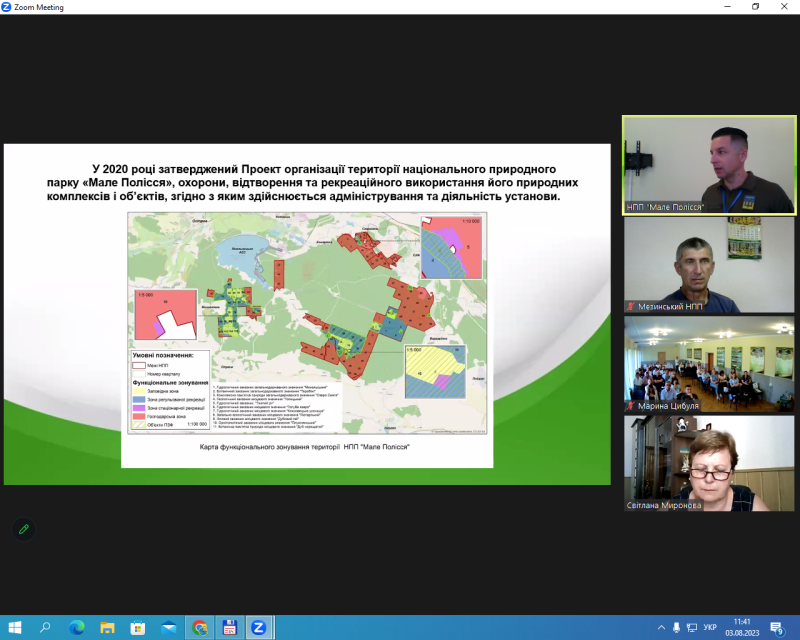The height and width of the screenshot is (640, 800).
Task: Open the Mail app in the taskbar
Action: pyautogui.click(x=168, y=627)
